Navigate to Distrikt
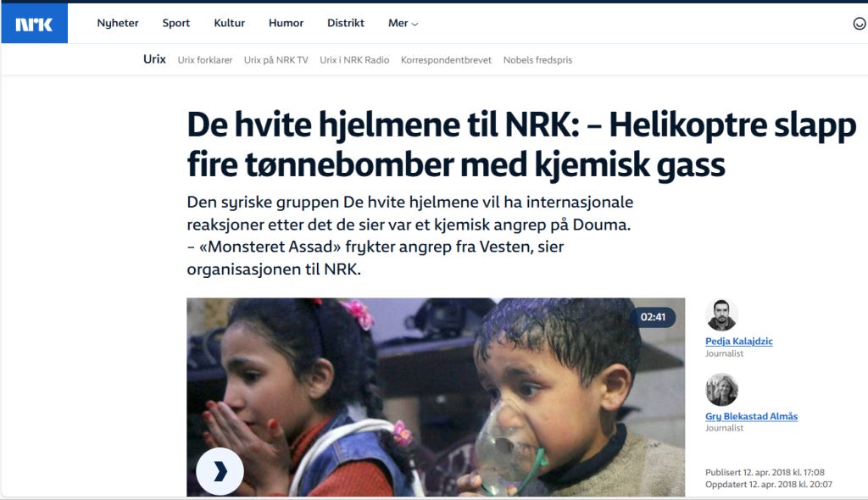868x500 pixels. tap(346, 23)
